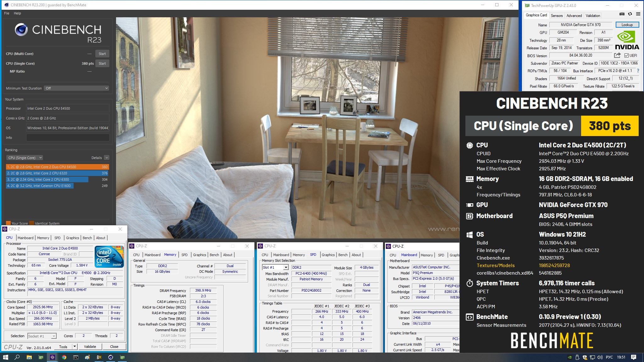Open the notification center icon
The height and width of the screenshot is (362, 644).
click(x=634, y=357)
